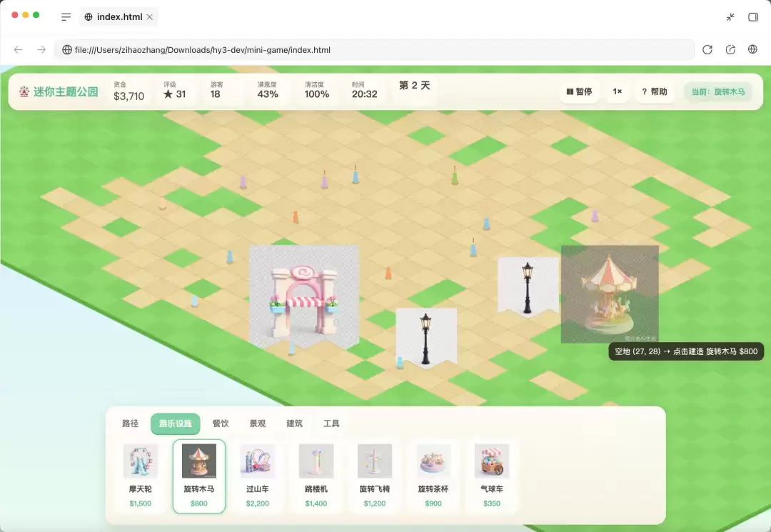771x532 pixels.
Task: Switch to the 路径 tab
Action: (x=131, y=423)
